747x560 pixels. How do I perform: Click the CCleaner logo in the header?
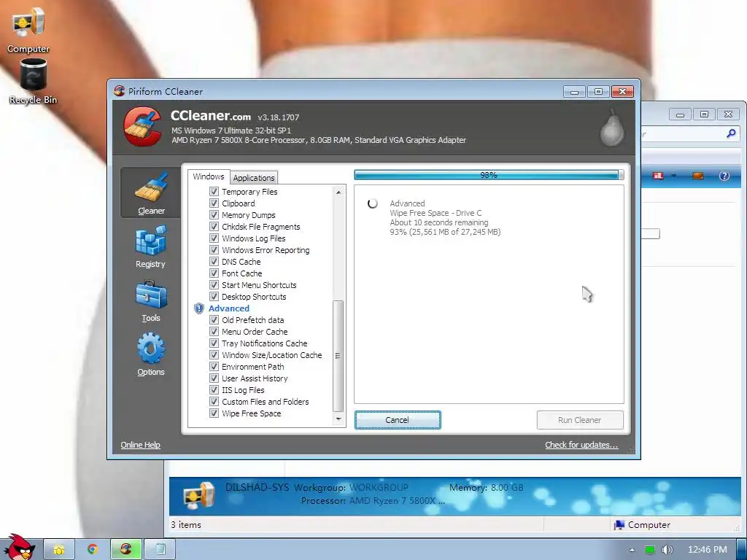click(x=142, y=127)
